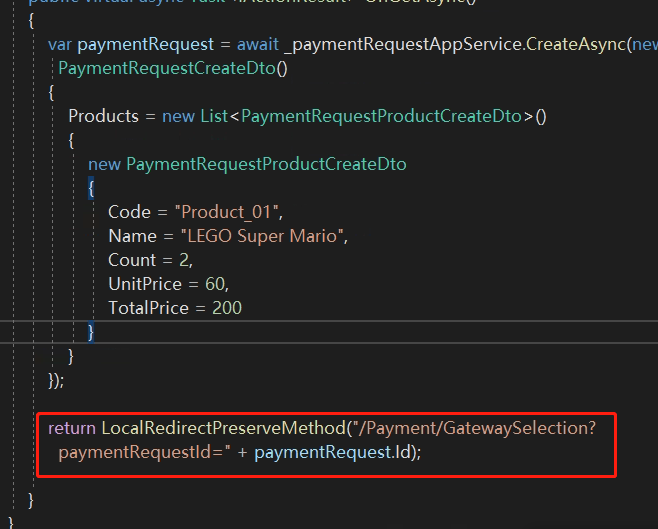
Task: Click the Products property assignment
Action: pos(103,116)
